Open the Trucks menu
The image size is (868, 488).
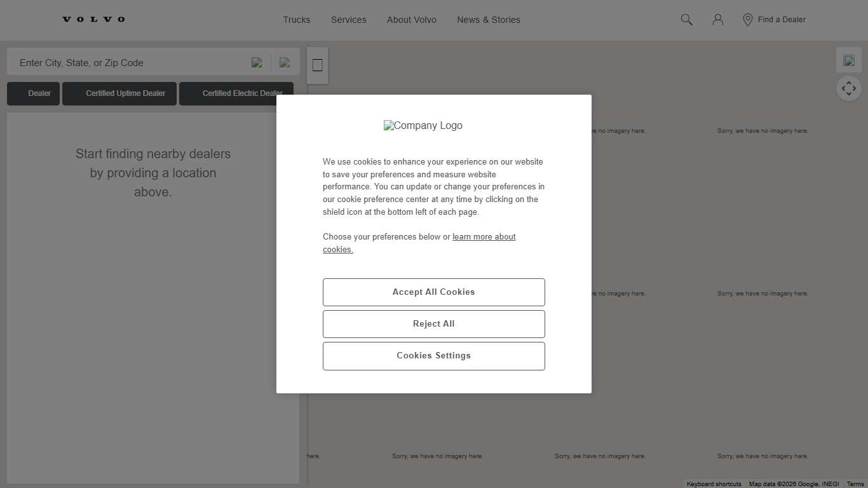pos(297,20)
